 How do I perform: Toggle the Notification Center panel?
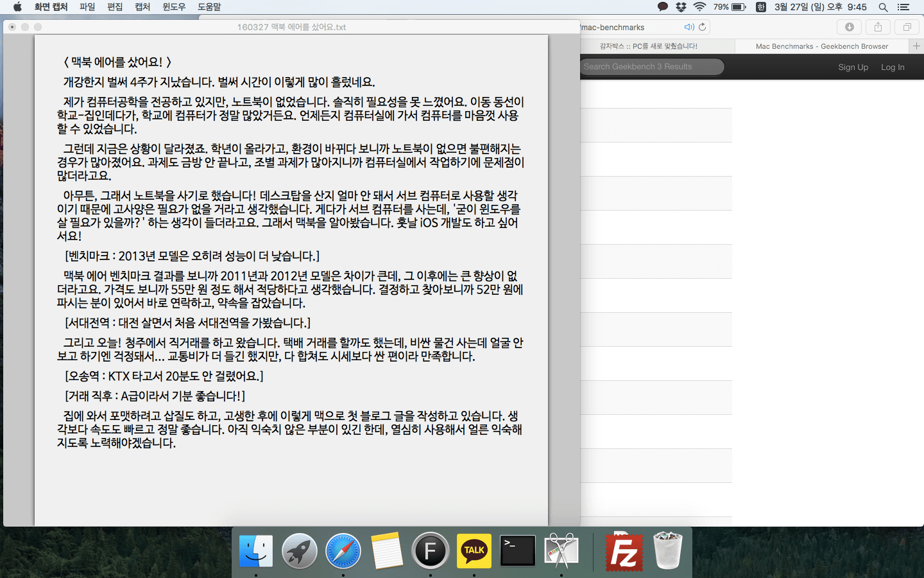[903, 7]
